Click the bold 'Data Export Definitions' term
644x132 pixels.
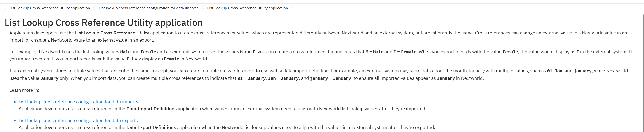pos(151,127)
